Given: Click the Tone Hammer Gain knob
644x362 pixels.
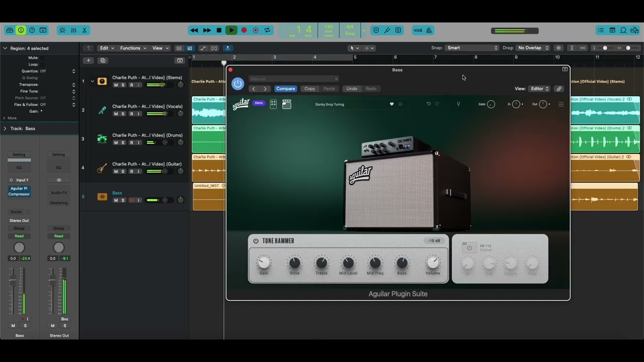Looking at the screenshot, I should [264, 262].
